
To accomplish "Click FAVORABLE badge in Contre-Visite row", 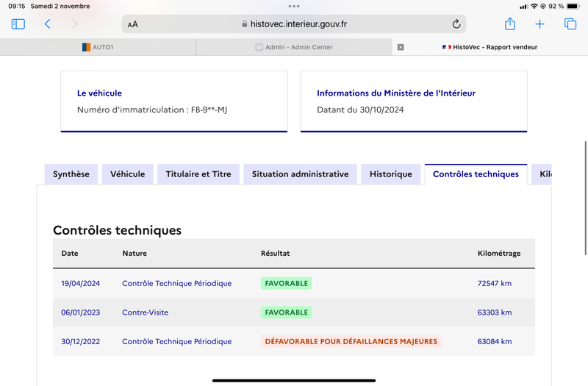I will click(x=287, y=312).
